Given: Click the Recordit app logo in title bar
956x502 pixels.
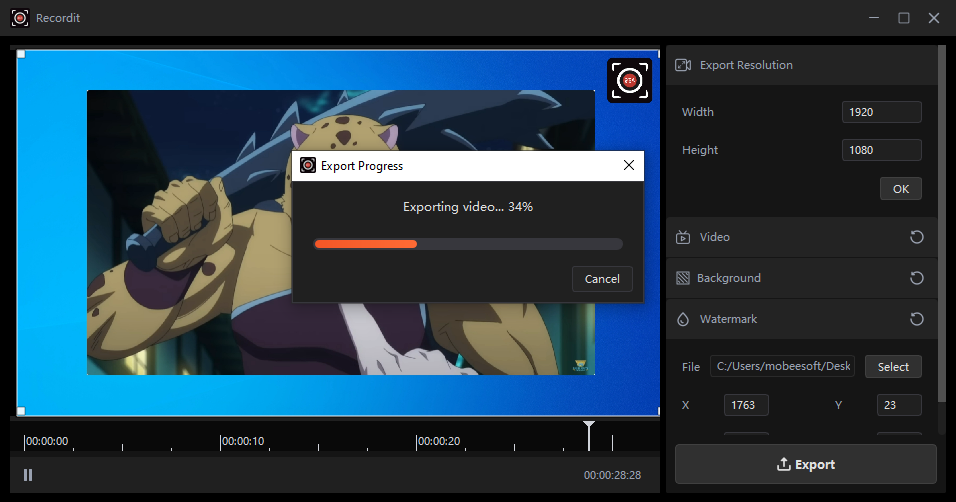Looking at the screenshot, I should [19, 18].
